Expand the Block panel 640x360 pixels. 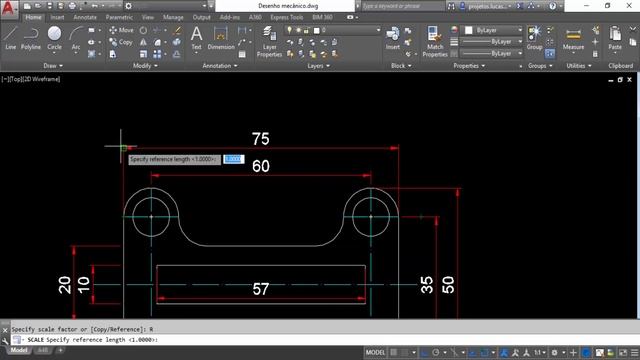[401, 66]
